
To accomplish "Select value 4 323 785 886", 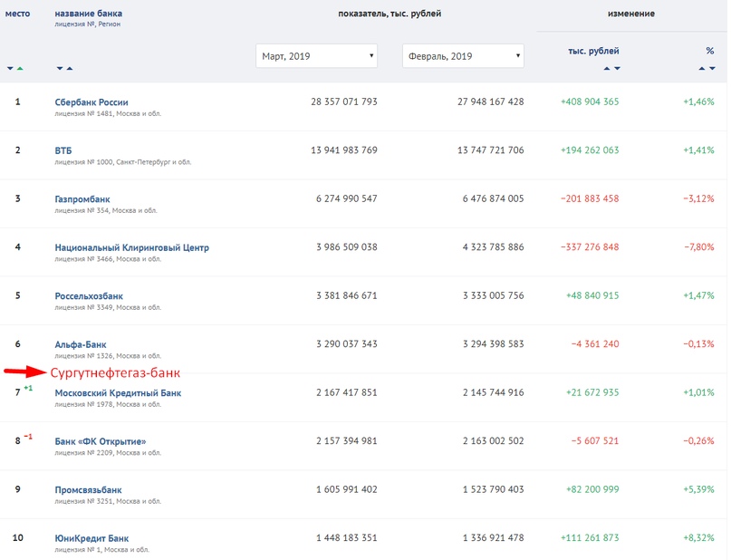I will pos(494,247).
